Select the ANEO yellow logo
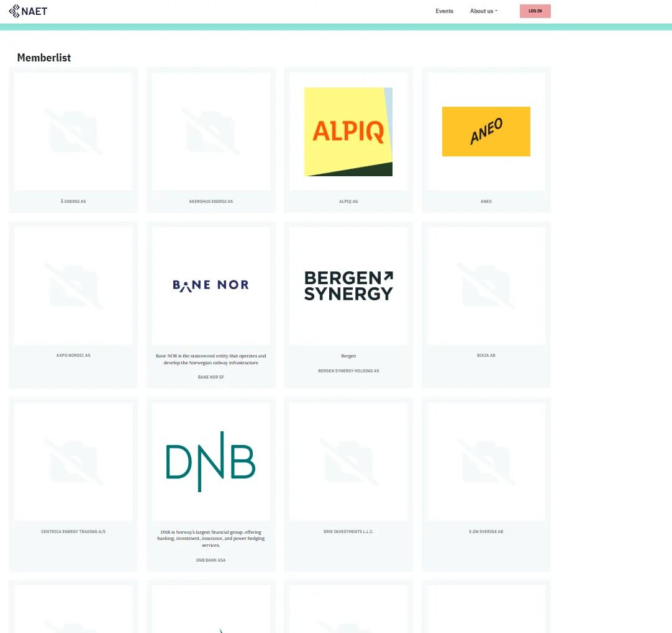The width and height of the screenshot is (672, 633). coord(486,132)
